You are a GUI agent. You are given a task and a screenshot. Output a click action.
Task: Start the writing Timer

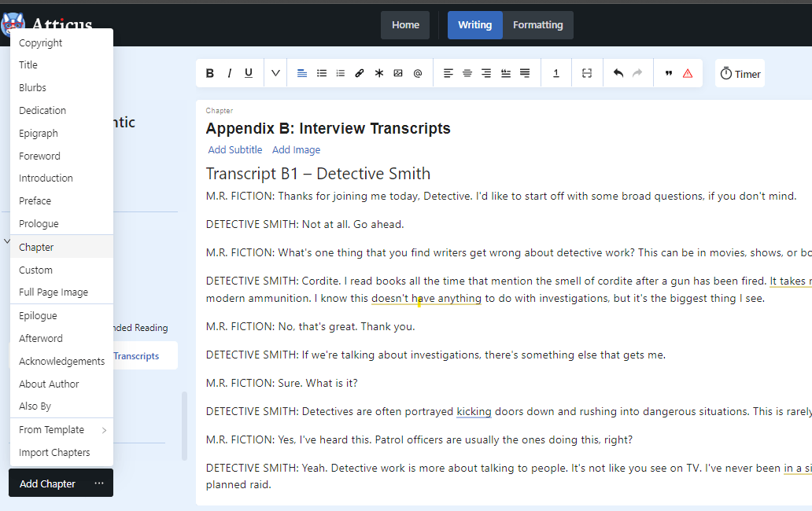coord(740,74)
